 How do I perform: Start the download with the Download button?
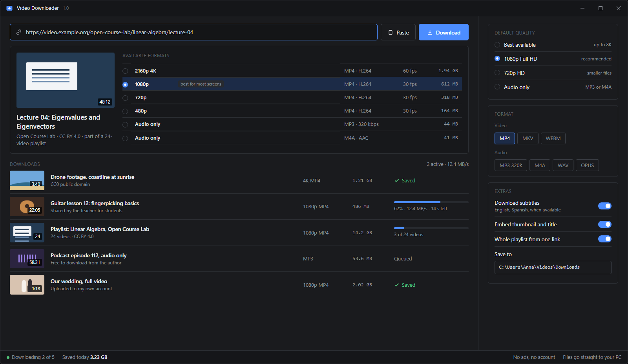coord(444,32)
